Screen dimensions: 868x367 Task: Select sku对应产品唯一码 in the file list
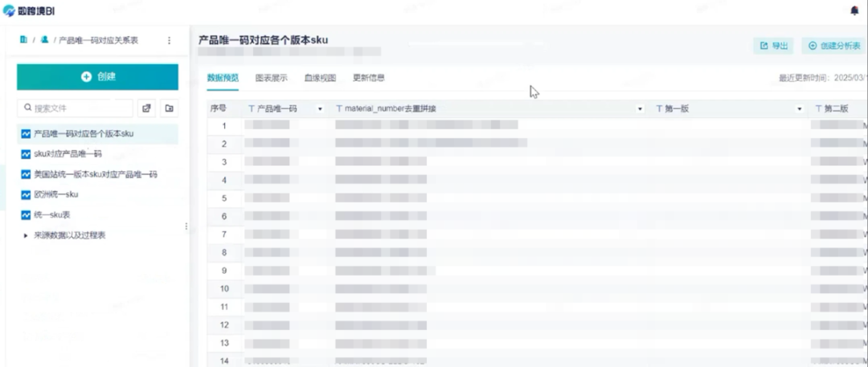(68, 153)
